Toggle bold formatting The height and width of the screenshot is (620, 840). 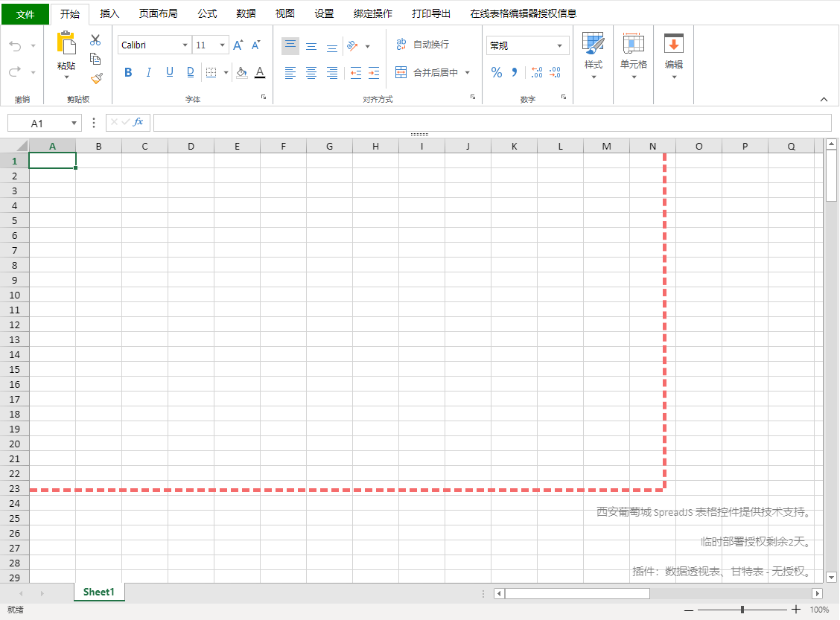click(x=128, y=72)
